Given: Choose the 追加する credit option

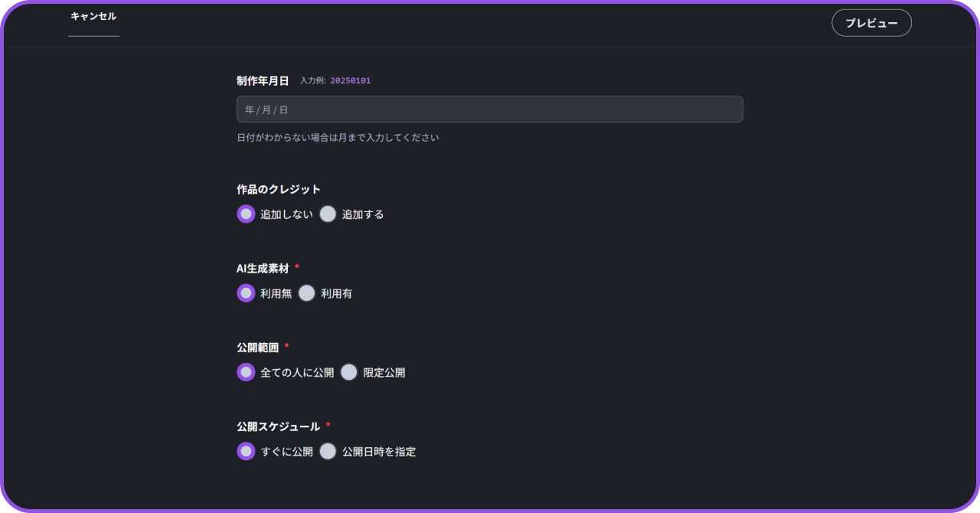Looking at the screenshot, I should (328, 214).
